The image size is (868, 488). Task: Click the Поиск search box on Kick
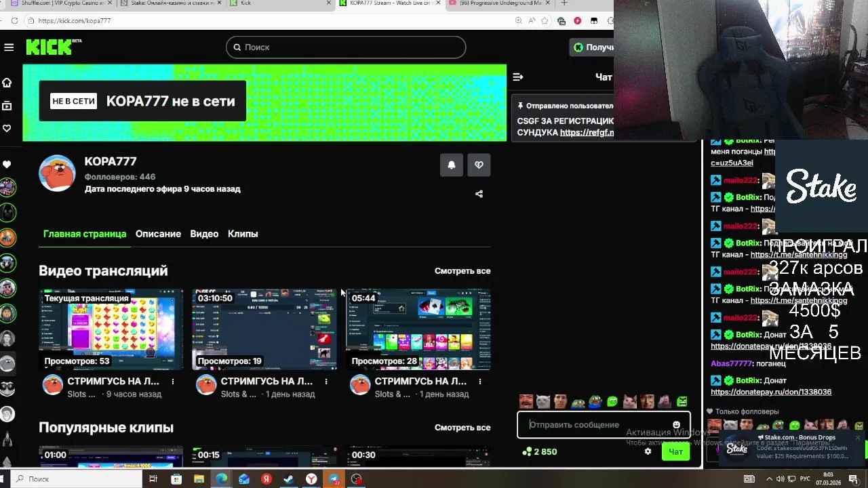click(346, 47)
